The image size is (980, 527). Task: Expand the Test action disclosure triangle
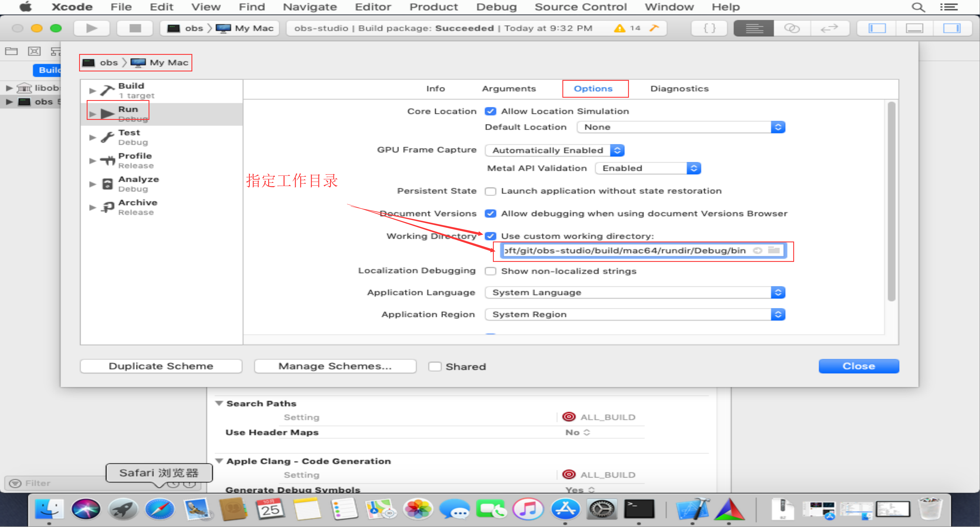(x=92, y=137)
